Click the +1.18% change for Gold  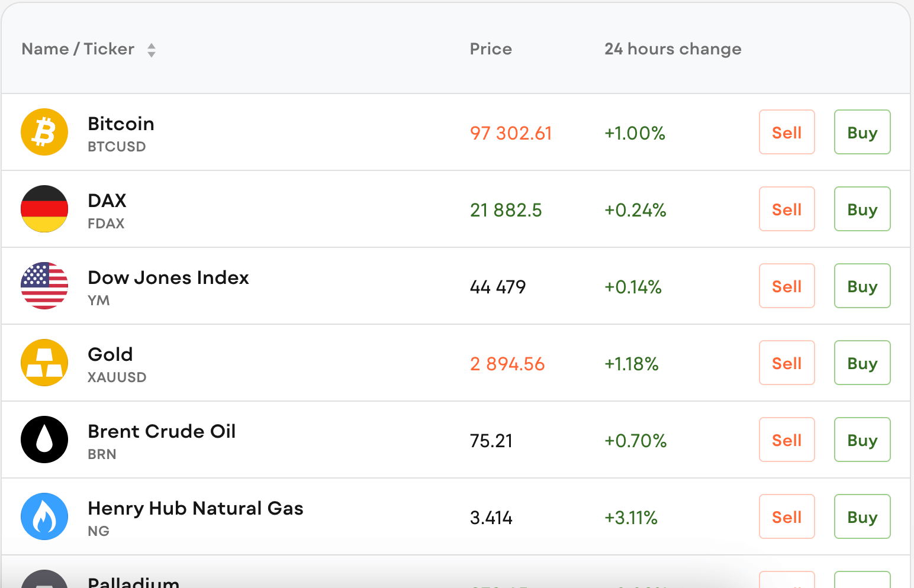pyautogui.click(x=632, y=364)
